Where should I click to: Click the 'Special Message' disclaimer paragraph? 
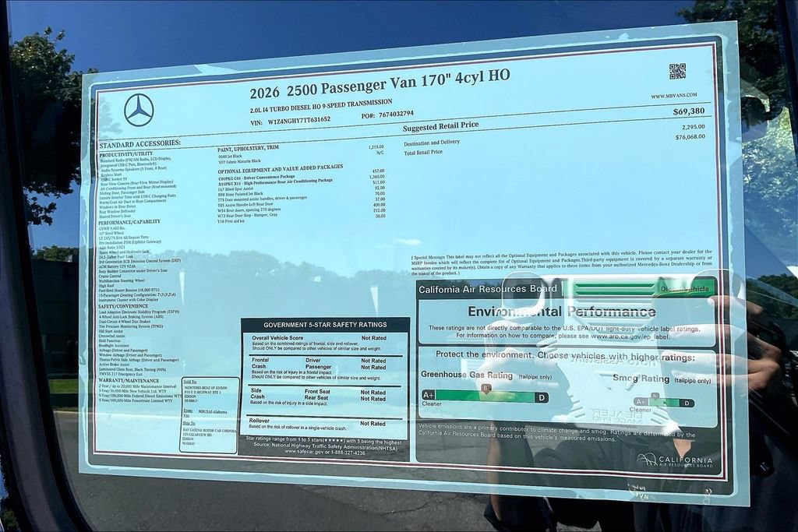click(x=562, y=262)
